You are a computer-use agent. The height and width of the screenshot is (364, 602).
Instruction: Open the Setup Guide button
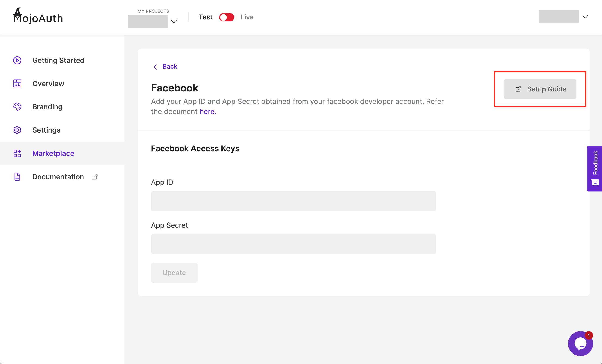click(x=540, y=89)
